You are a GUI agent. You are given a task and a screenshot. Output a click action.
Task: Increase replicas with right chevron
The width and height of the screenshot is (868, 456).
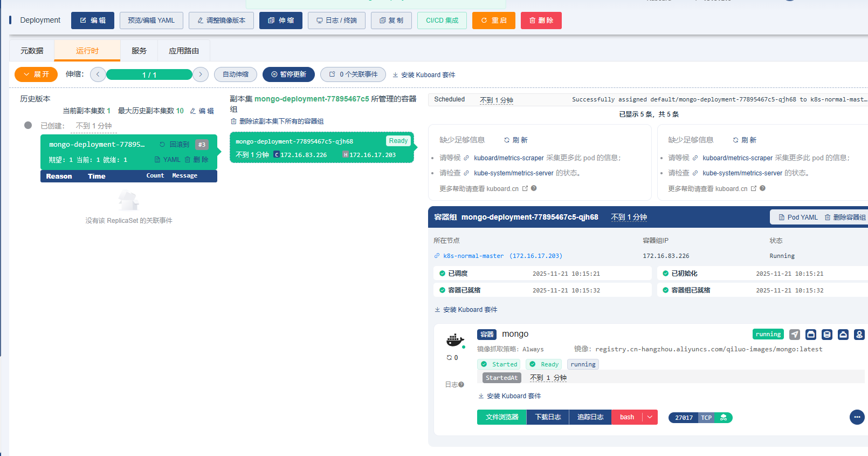point(201,74)
